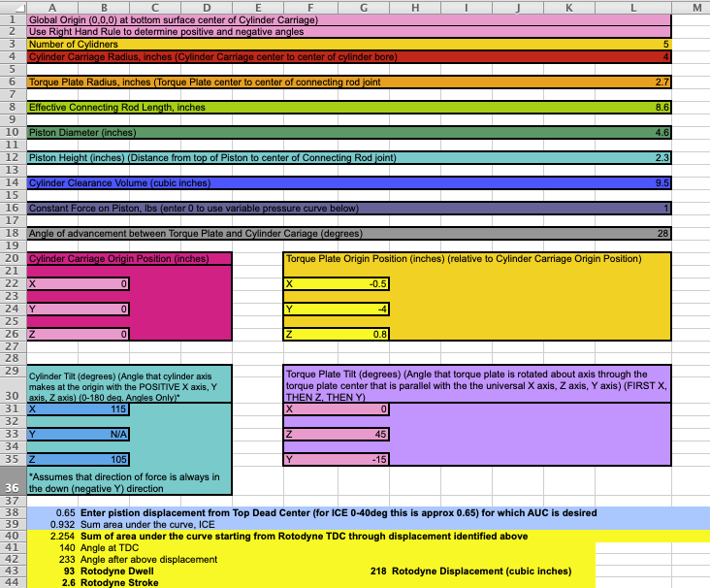
Task: Select Cylinder Clearance Volume value 9.5
Action: tap(662, 183)
